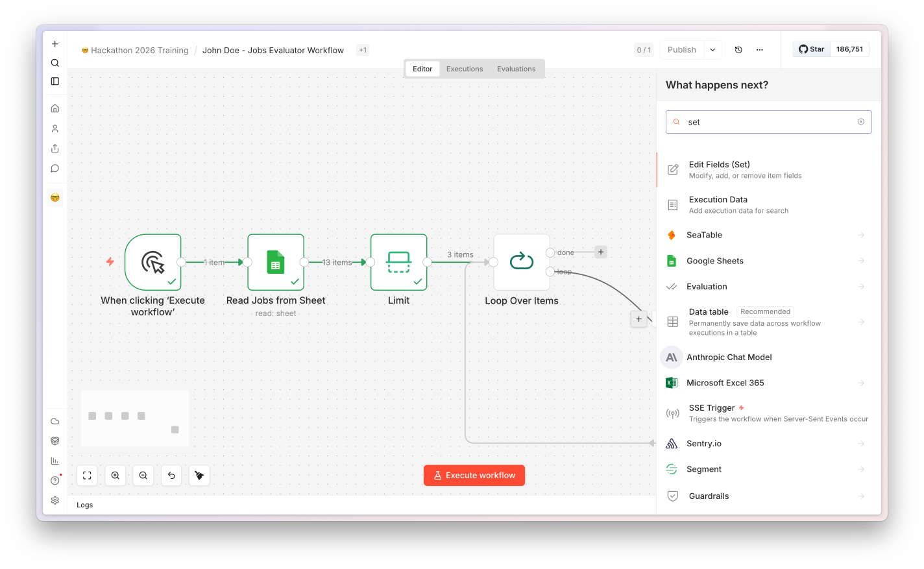Screen dimensions: 924x569
Task: Click the zoom in canvas icon
Action: point(115,476)
